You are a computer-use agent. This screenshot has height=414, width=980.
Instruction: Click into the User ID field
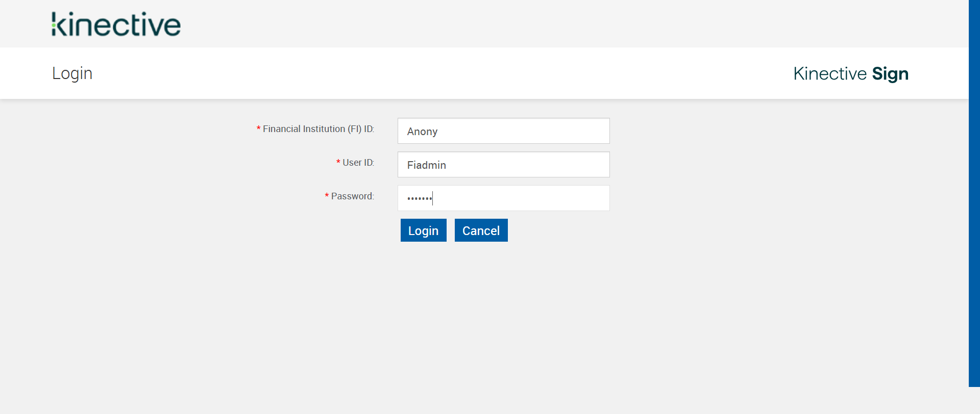[x=503, y=165]
